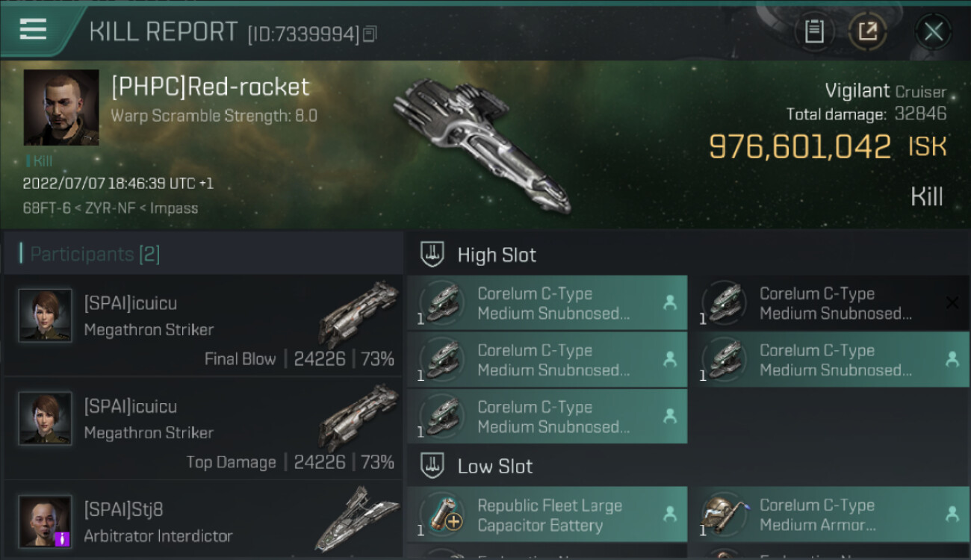Screen dimensions: 971x560
Task: Share the kill report externally
Action: [868, 31]
